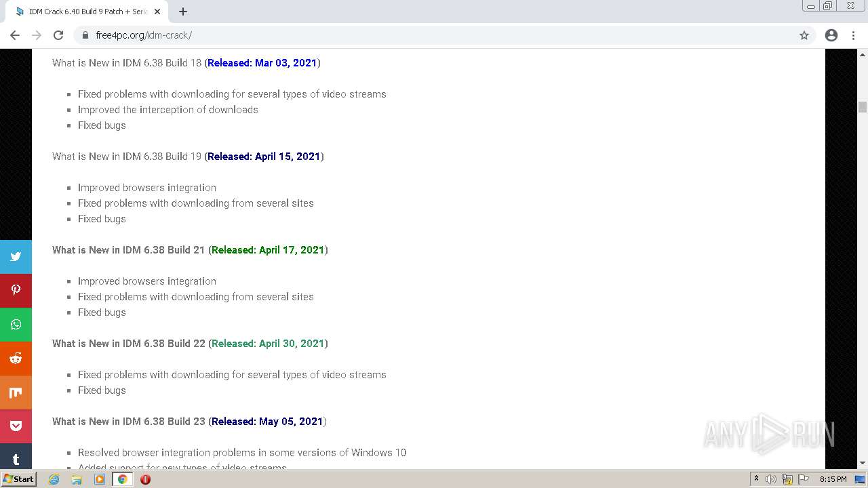Click 'Fixed bugs' under Build 18

102,125
